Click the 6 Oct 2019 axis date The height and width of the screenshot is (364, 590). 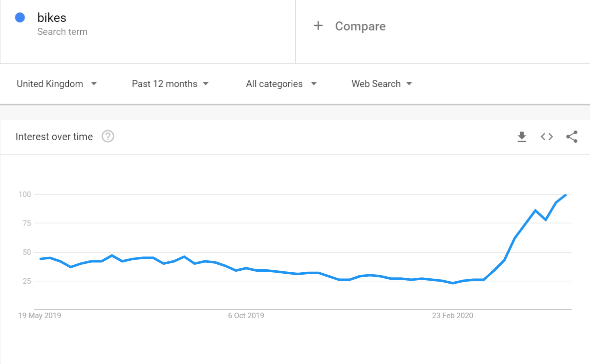(x=246, y=316)
